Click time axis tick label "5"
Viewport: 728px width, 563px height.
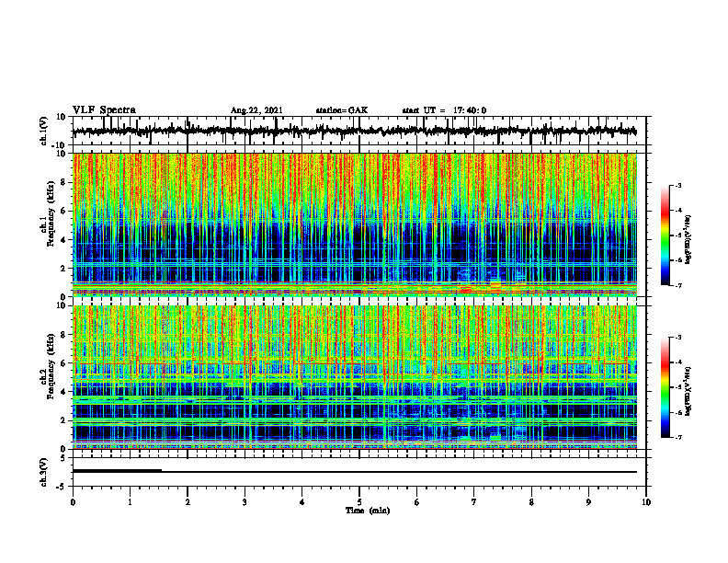point(359,502)
